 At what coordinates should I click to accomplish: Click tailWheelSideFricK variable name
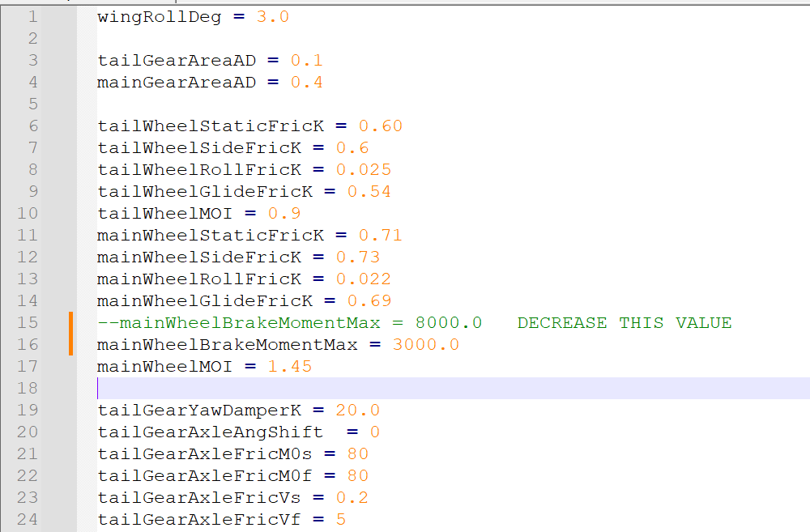tap(199, 147)
